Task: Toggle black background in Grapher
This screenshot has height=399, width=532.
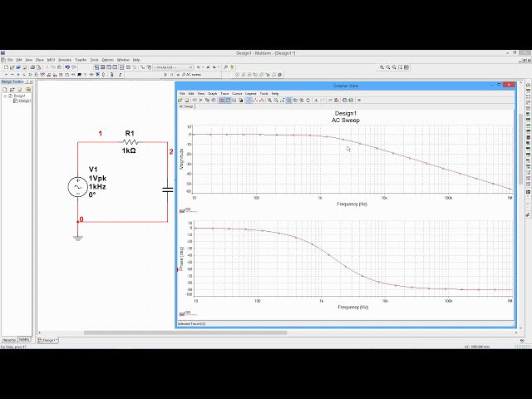Action: click(x=241, y=101)
